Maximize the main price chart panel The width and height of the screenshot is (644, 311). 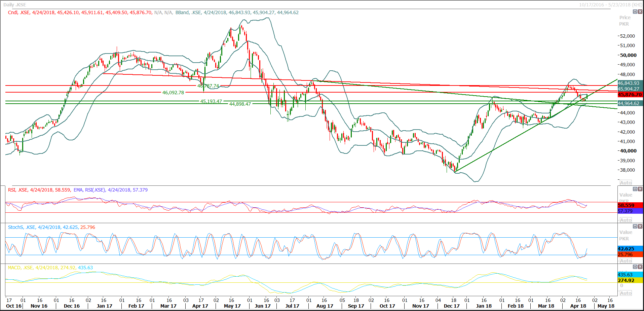coord(635,12)
